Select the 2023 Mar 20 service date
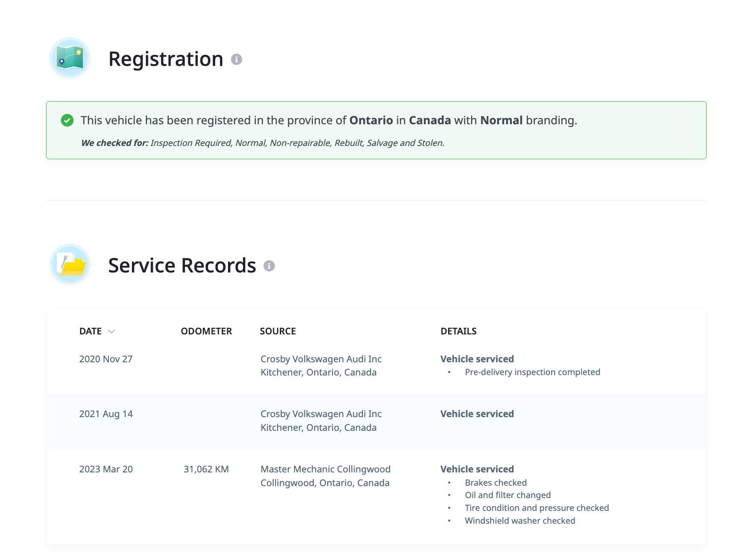This screenshot has height=560, width=742. point(106,469)
